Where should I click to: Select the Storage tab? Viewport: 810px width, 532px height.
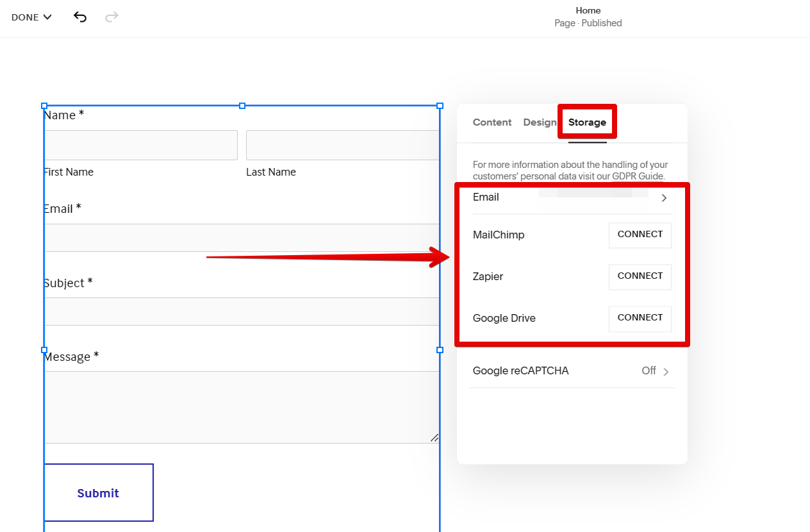[x=587, y=122]
